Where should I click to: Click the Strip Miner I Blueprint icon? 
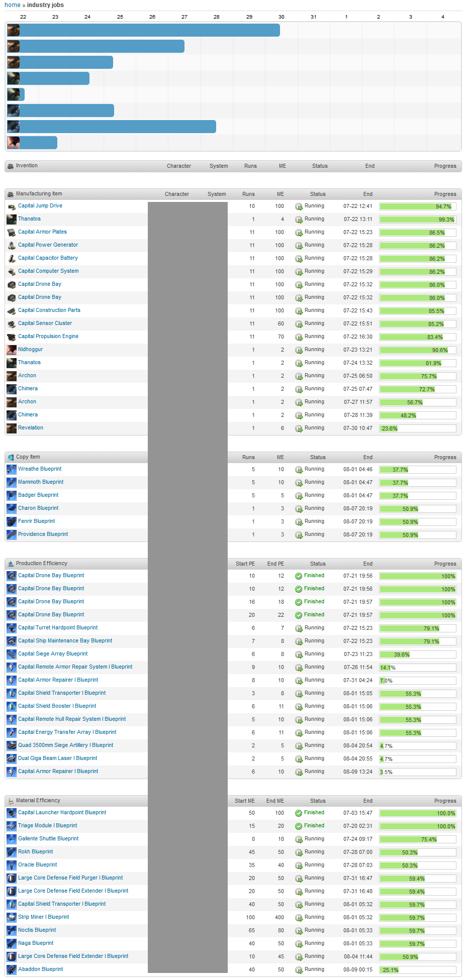(11, 918)
